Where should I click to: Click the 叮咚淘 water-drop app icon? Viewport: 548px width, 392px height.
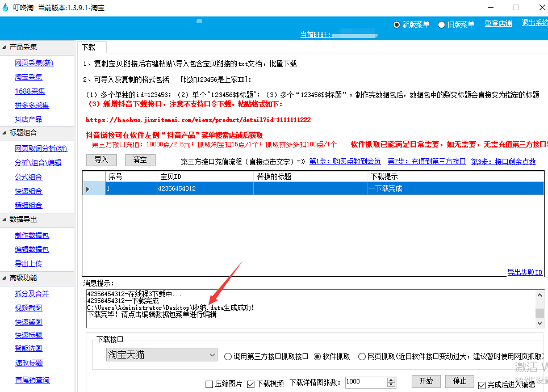tap(6, 8)
